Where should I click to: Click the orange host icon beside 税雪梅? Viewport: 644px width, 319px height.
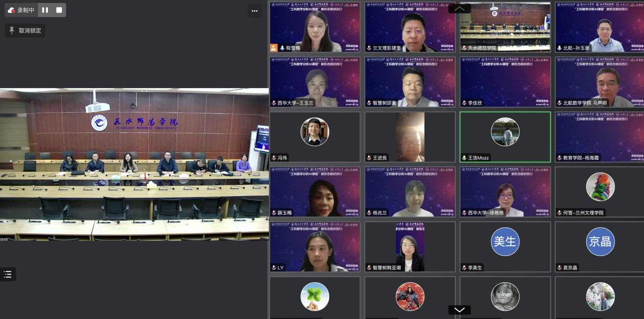(x=274, y=48)
